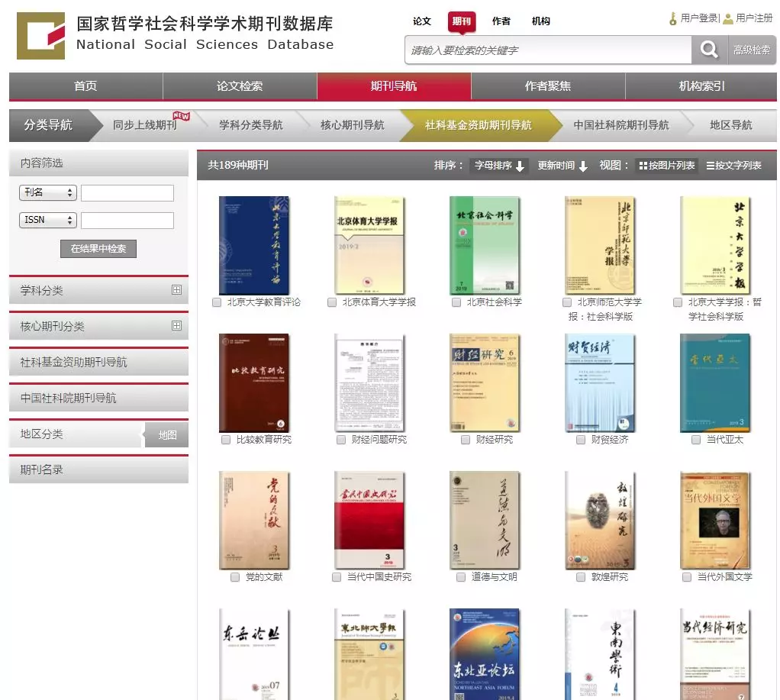Open the 刊名 field dropdown
Image resolution: width=780 pixels, height=700 pixels.
pos(48,193)
